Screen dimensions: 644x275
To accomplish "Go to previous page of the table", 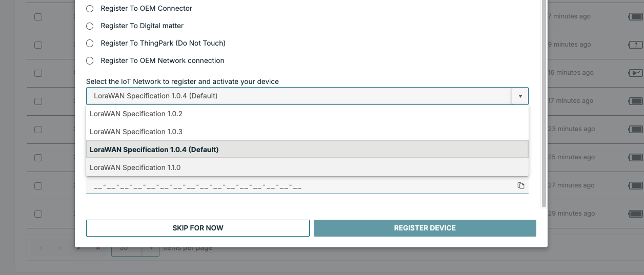I will click(x=59, y=248).
